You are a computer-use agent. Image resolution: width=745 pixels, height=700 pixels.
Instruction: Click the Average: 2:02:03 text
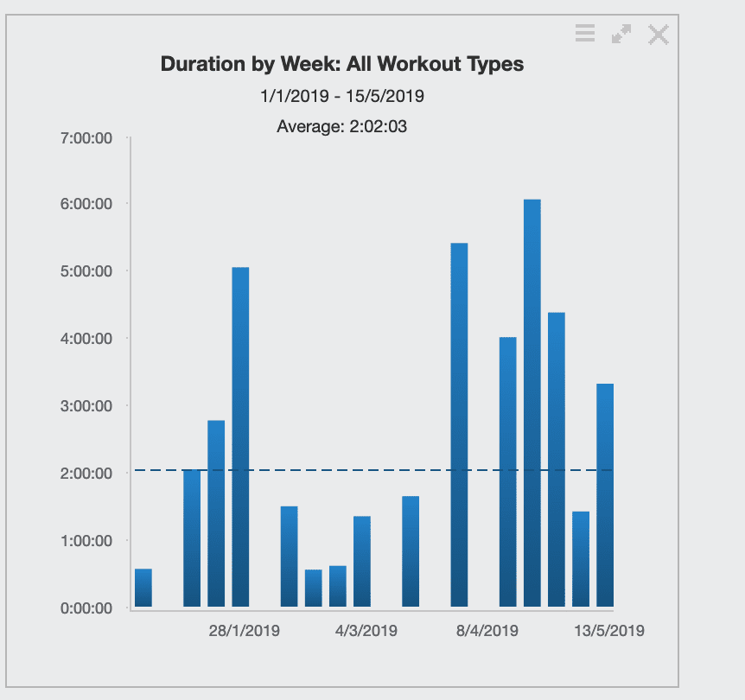tap(342, 126)
